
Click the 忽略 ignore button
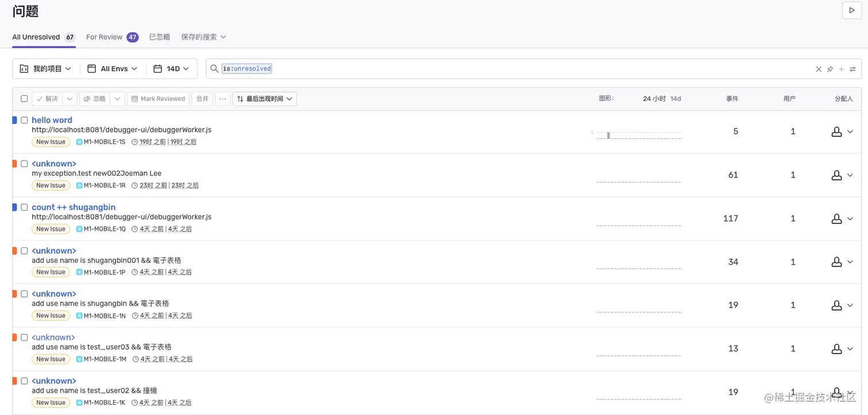pos(95,99)
